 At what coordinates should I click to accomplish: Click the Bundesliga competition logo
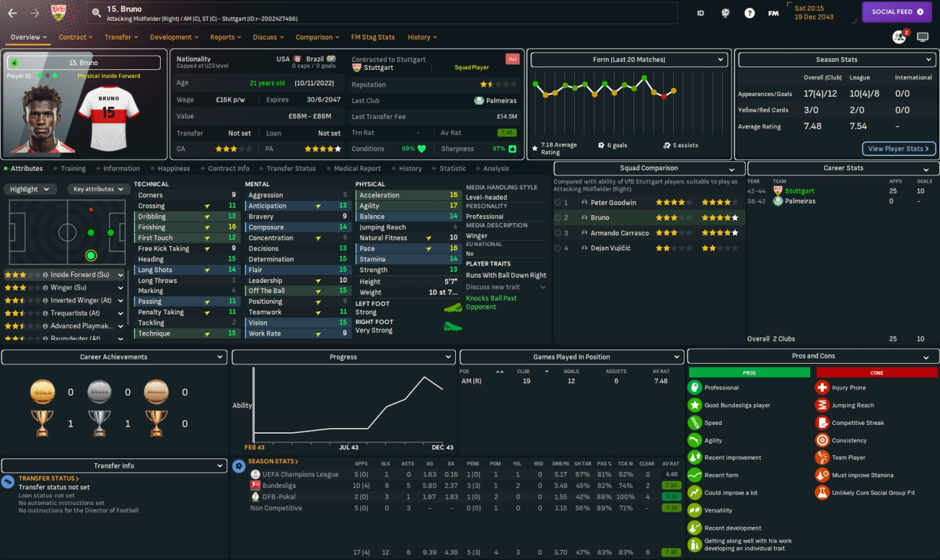(255, 485)
